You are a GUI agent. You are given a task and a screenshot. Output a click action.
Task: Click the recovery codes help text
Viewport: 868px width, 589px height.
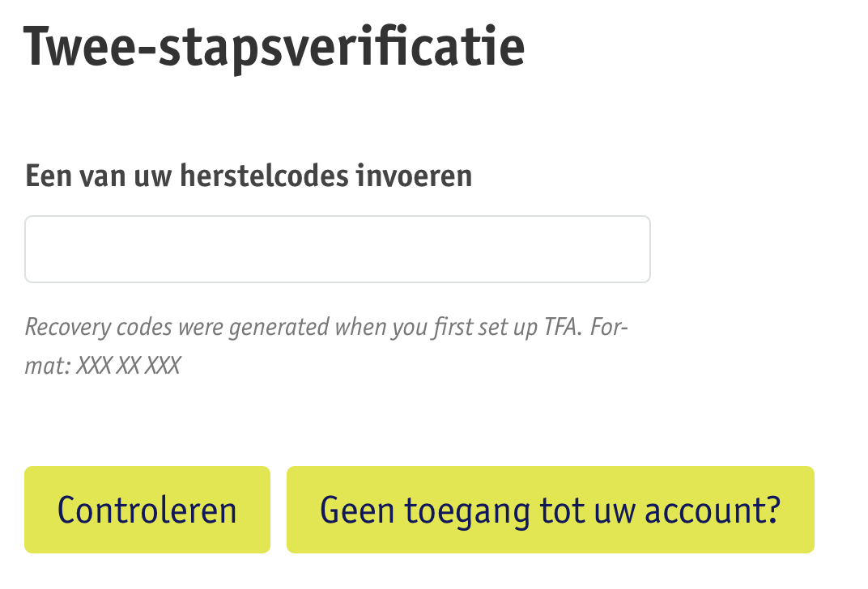[326, 328]
